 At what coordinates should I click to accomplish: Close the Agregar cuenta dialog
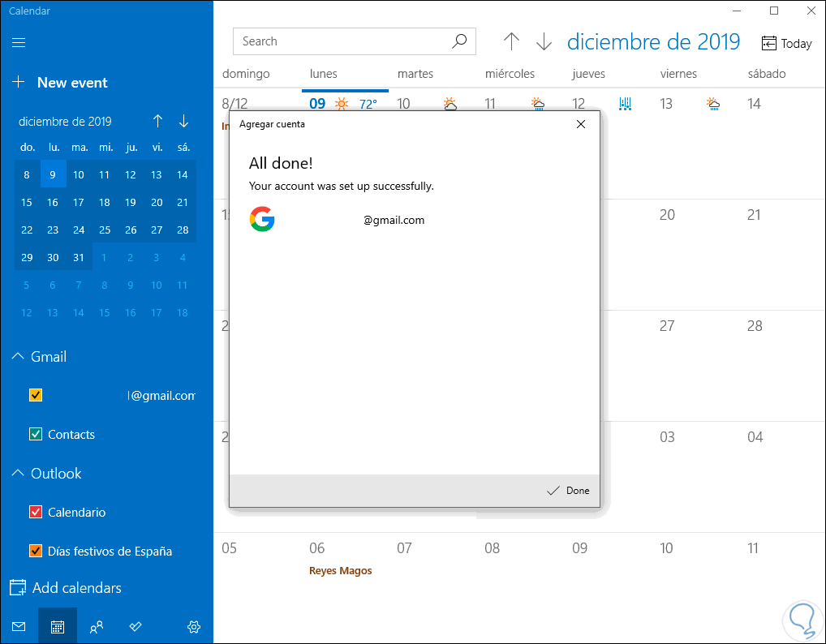580,124
